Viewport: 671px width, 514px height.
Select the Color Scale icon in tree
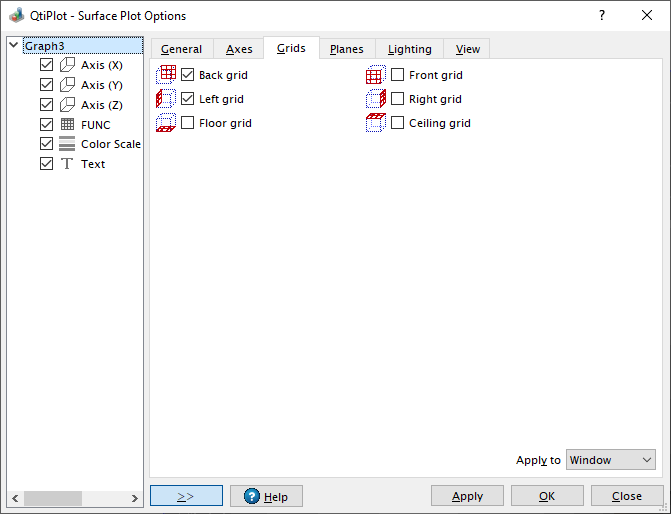click(x=67, y=144)
